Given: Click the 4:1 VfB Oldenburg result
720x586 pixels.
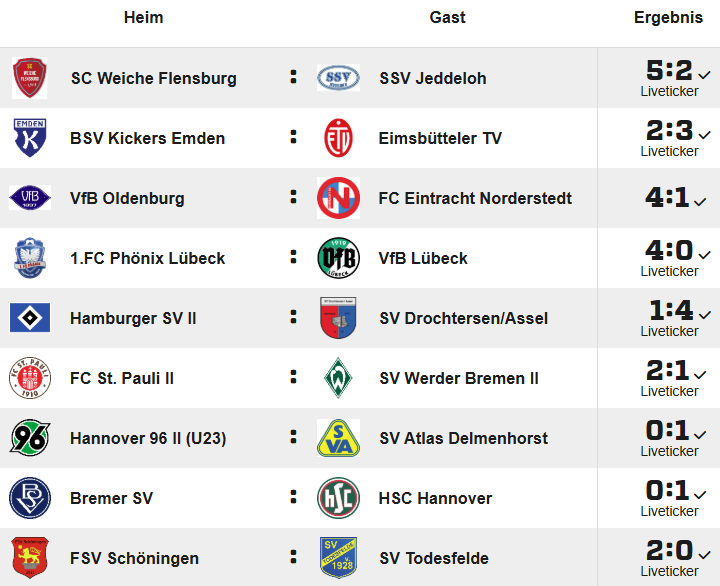Looking at the screenshot, I should coord(667,197).
